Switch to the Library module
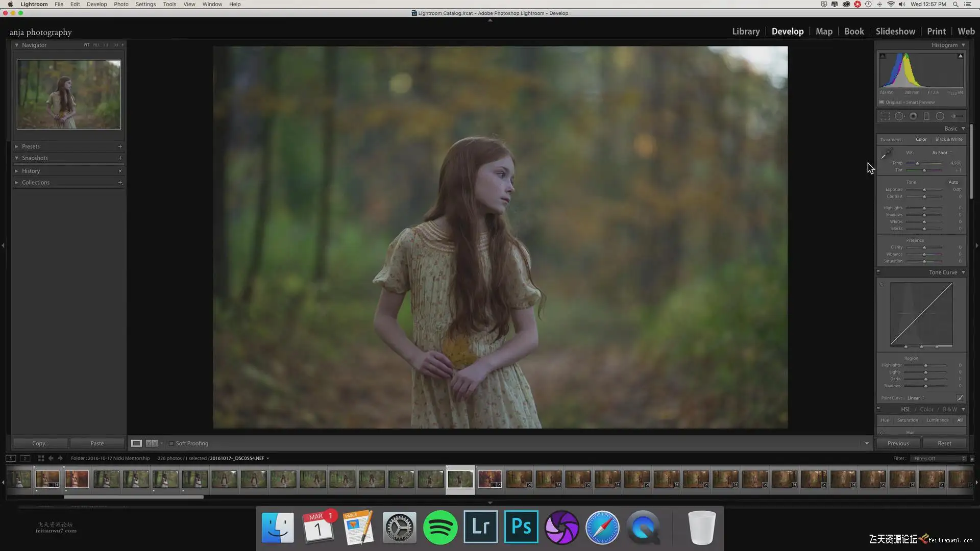Viewport: 980px width, 551px height. click(746, 31)
